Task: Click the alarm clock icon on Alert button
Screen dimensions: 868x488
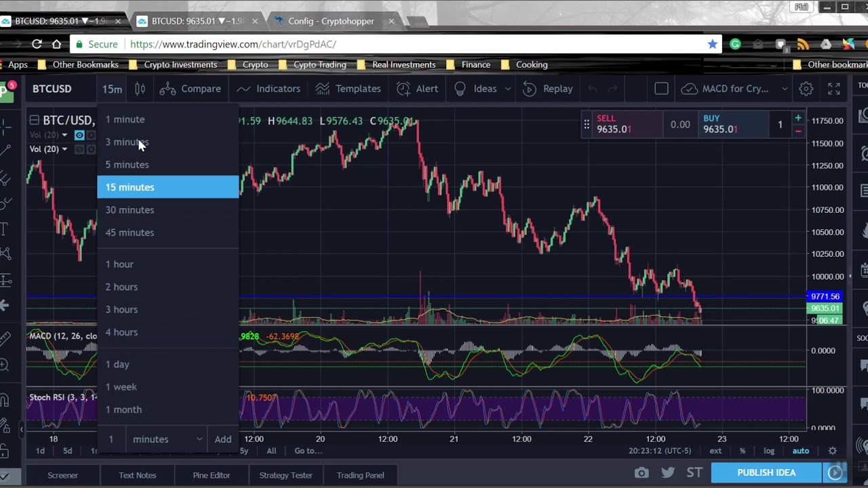Action: [x=403, y=89]
